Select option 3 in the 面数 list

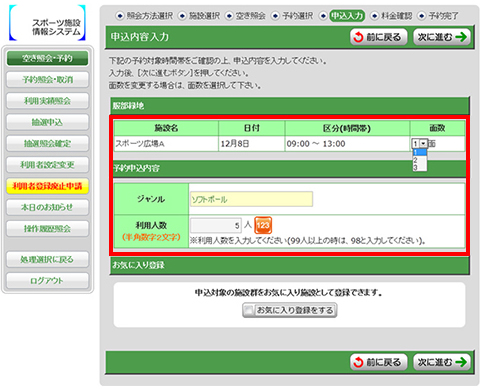tap(419, 168)
